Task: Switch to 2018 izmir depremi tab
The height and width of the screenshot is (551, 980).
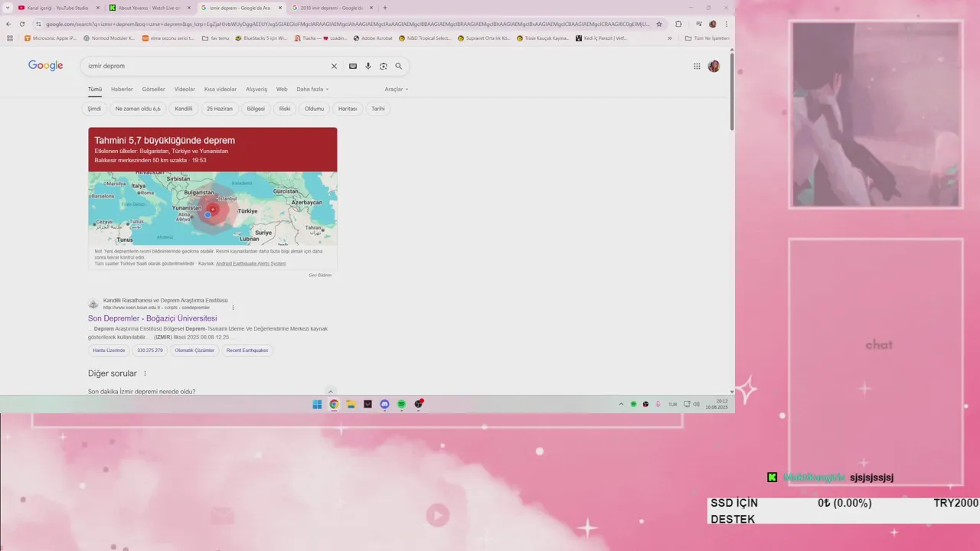Action: coord(332,8)
